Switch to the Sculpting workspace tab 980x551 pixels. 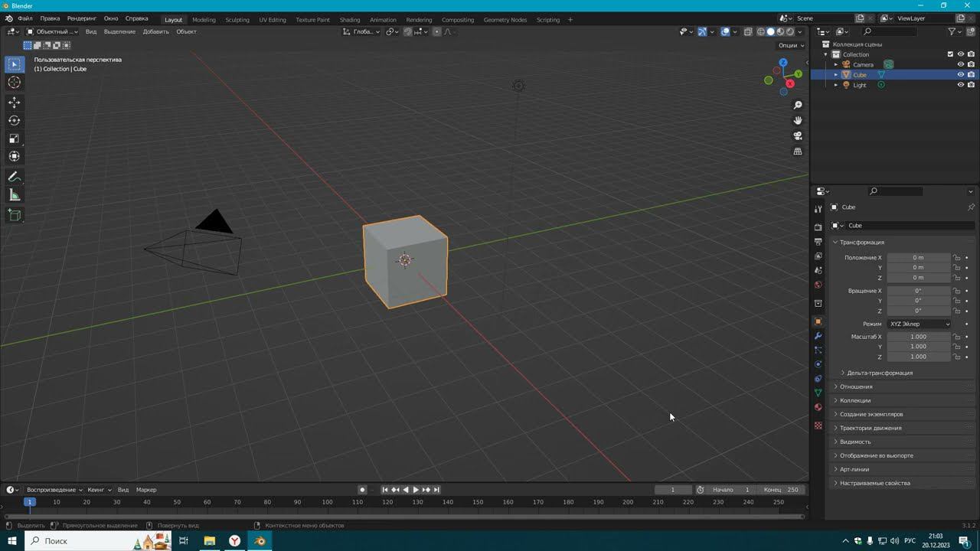coord(237,19)
